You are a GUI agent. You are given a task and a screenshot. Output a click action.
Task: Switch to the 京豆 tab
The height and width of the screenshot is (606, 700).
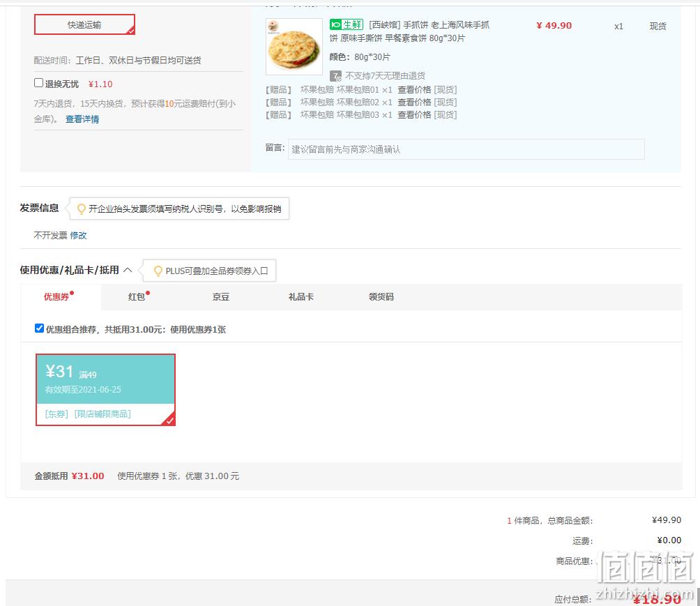[x=220, y=296]
